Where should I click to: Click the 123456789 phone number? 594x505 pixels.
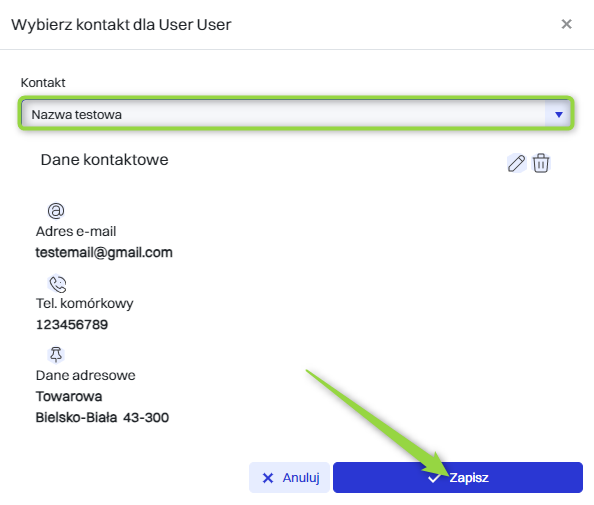tap(72, 325)
